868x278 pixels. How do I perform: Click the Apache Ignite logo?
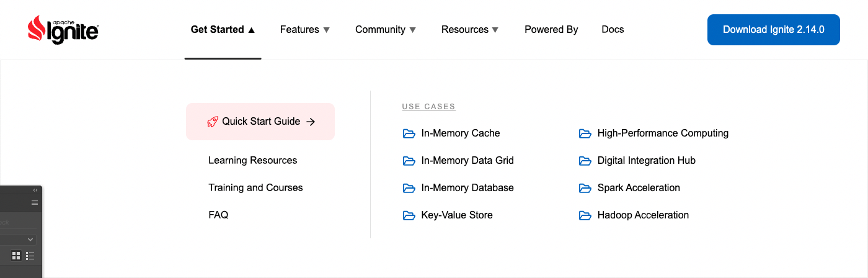click(x=63, y=30)
